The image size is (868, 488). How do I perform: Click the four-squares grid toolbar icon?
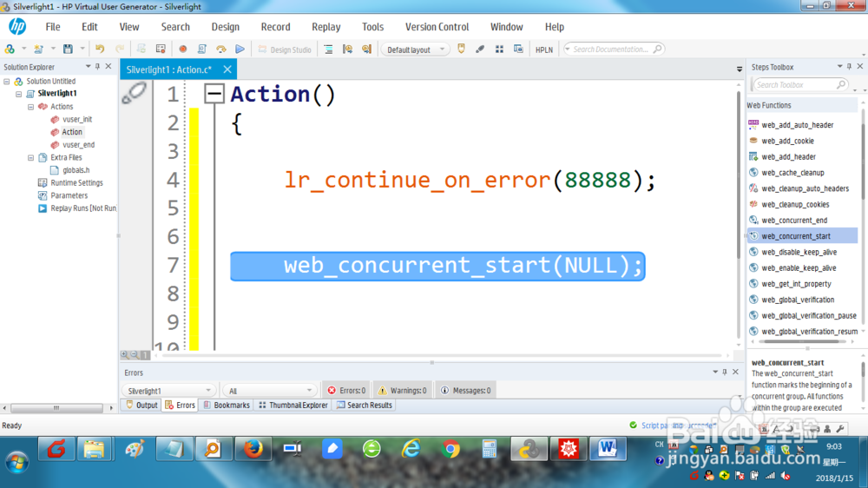point(499,49)
